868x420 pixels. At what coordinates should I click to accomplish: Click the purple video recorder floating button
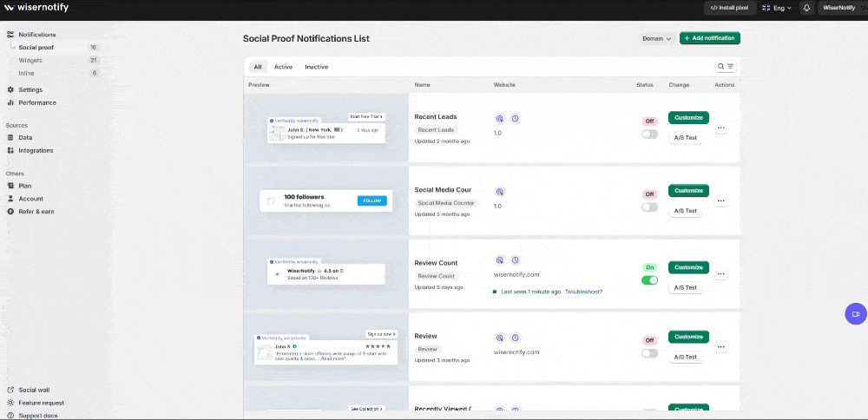click(855, 314)
